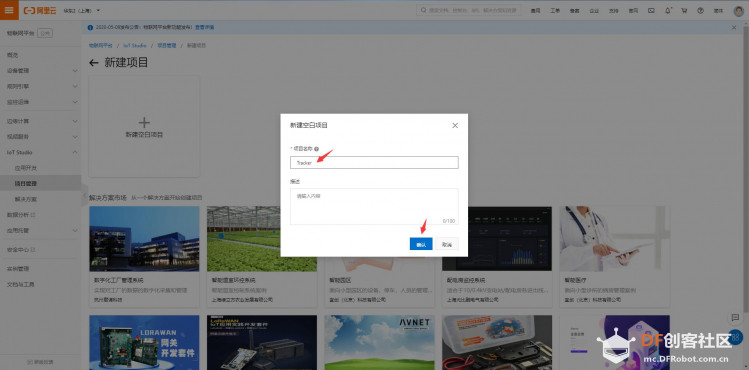The height and width of the screenshot is (370, 749).
Task: Open the 查看详情 link in the announcement
Action: click(x=204, y=28)
